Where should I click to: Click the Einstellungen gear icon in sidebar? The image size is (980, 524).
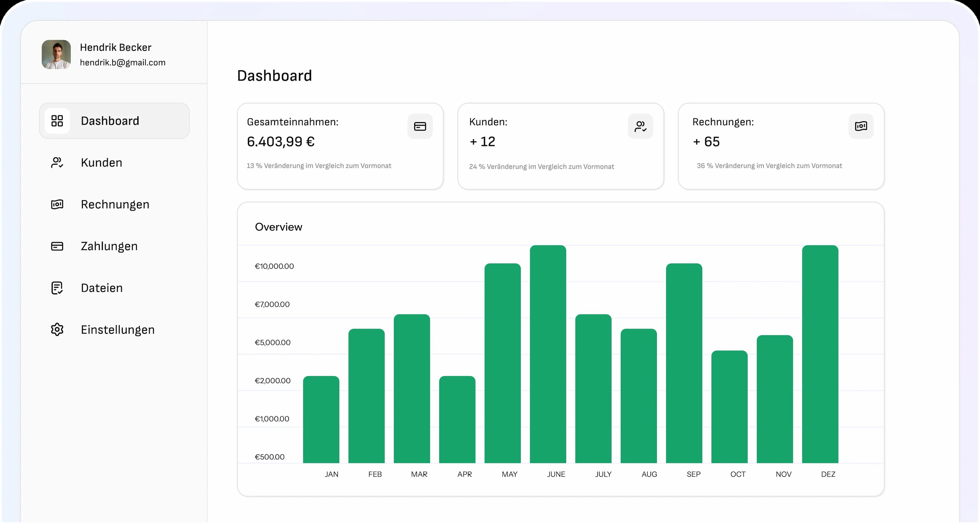coord(57,330)
